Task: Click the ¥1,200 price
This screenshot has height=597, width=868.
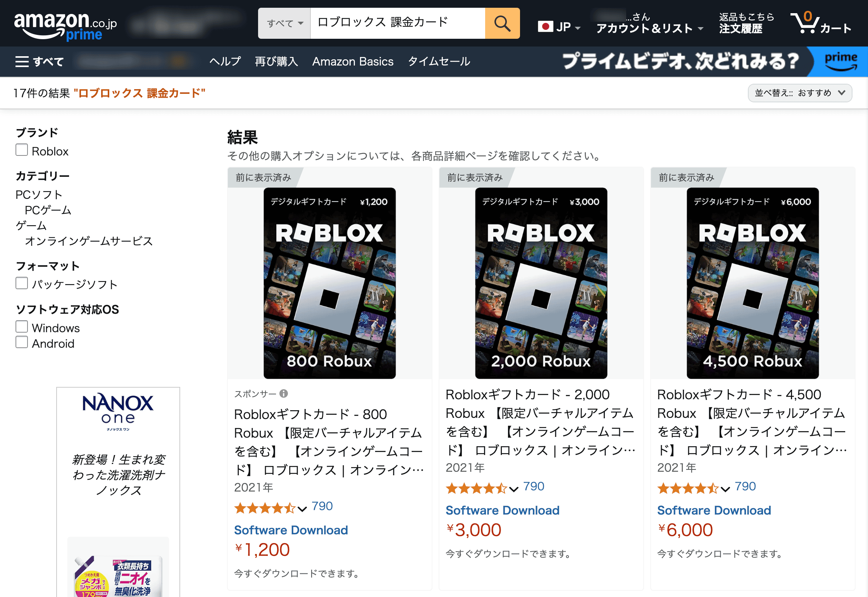Action: click(x=262, y=550)
